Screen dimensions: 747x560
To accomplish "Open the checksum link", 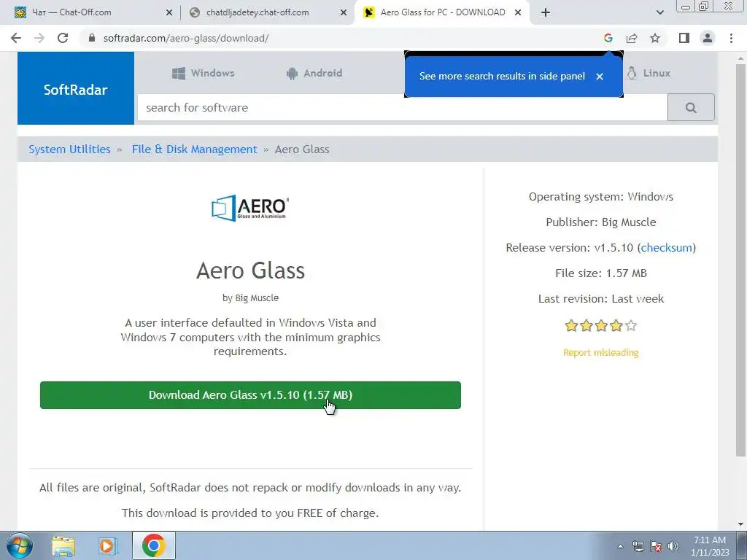I will pos(666,248).
